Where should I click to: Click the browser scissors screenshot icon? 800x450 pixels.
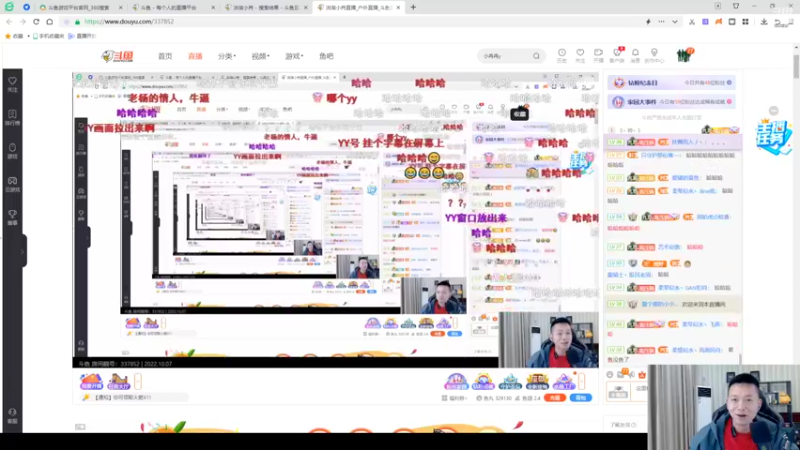[692, 22]
